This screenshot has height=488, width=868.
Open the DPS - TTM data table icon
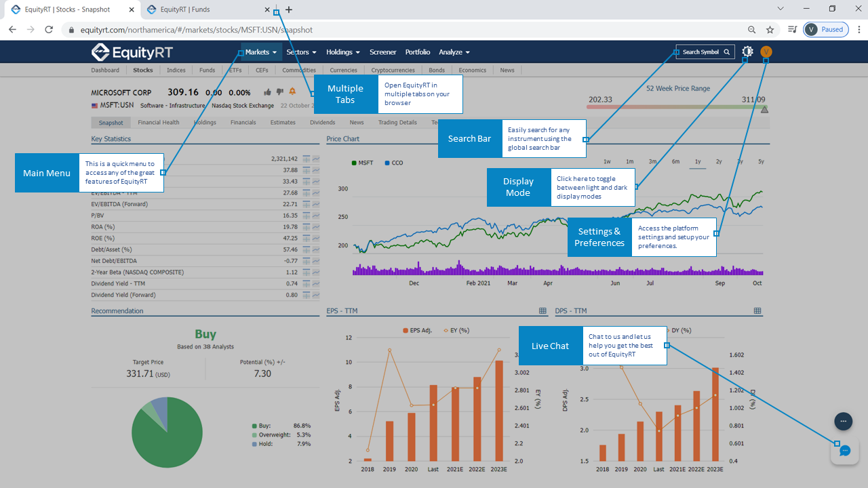pyautogui.click(x=757, y=311)
